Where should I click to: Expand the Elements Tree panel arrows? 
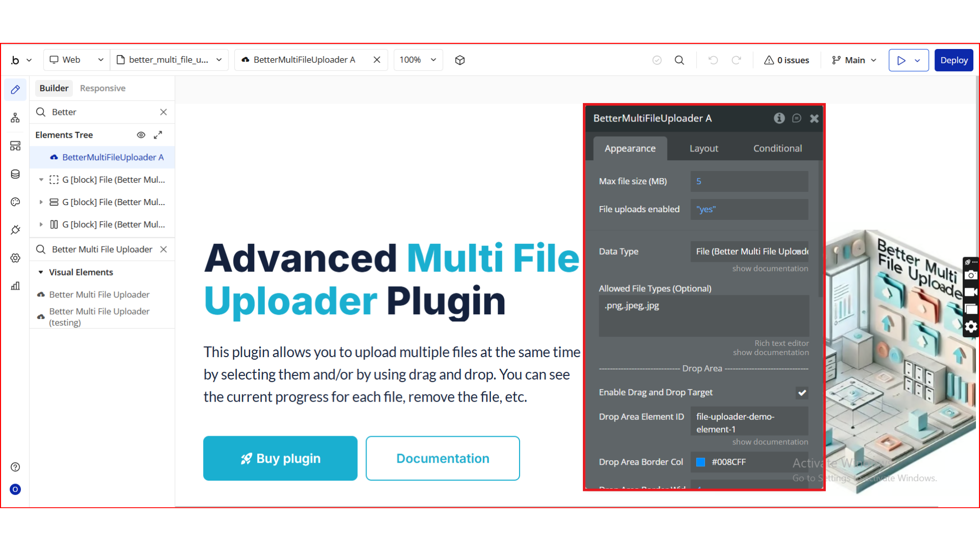tap(158, 135)
